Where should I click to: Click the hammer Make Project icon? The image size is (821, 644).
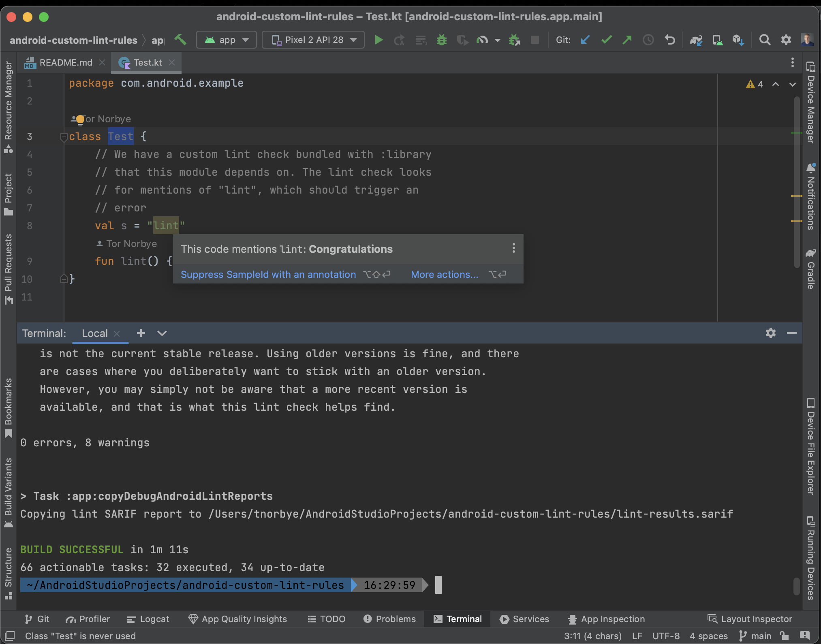[x=180, y=40]
